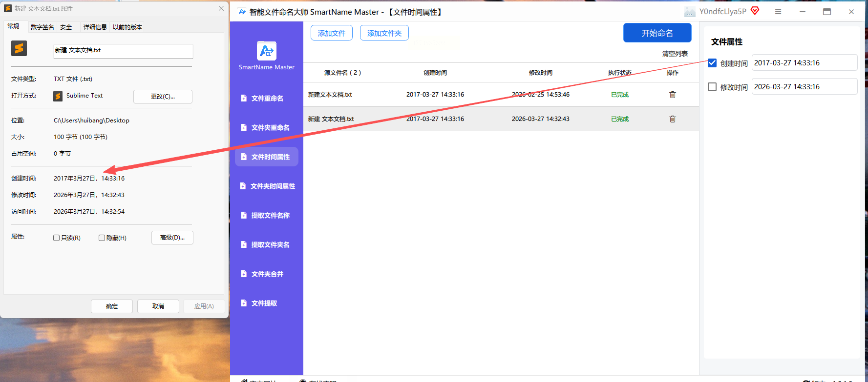This screenshot has width=868, height=382.
Task: Check the 只读 read-only attribute box
Action: 57,238
